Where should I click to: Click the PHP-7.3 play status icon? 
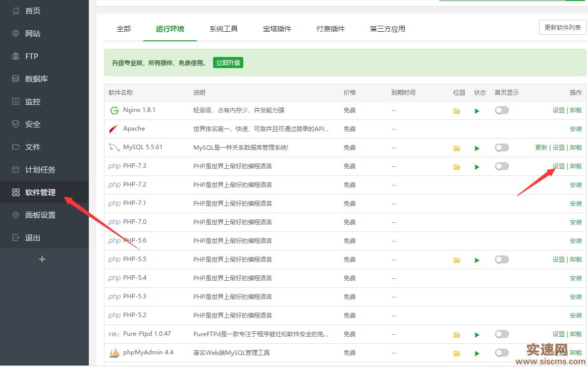(x=477, y=167)
